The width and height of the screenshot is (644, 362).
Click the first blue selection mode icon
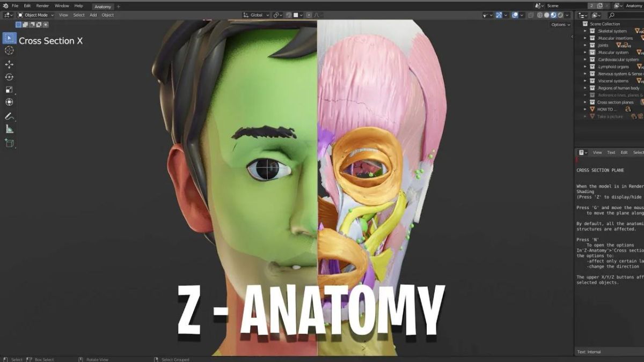(x=18, y=24)
